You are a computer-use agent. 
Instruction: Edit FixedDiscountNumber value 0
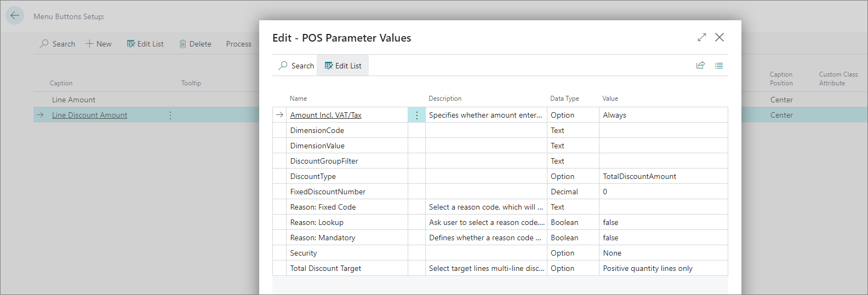[x=664, y=192]
